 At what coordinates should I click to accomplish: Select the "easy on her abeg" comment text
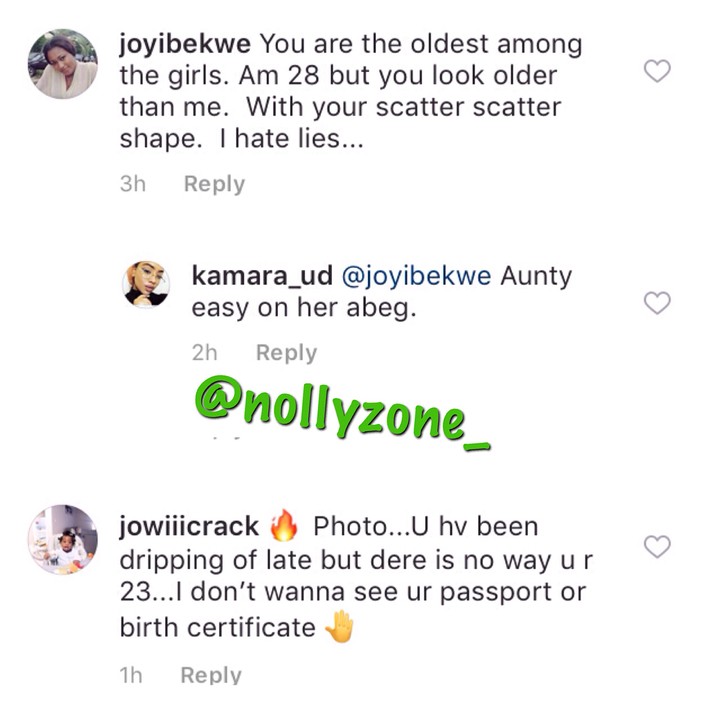click(x=303, y=309)
